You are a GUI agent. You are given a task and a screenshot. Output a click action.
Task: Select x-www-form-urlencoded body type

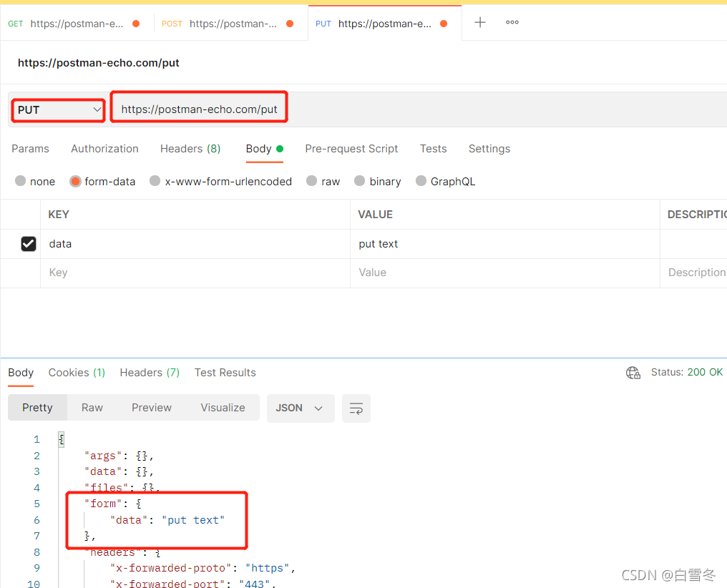pos(220,181)
